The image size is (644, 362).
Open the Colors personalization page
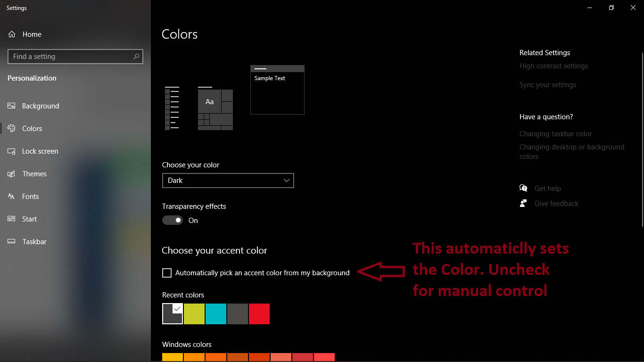[x=32, y=129]
